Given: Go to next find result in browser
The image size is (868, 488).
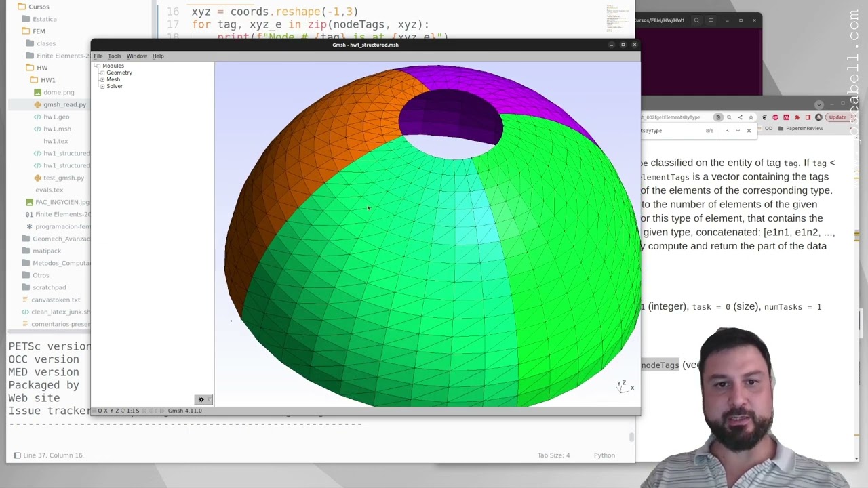Looking at the screenshot, I should point(738,131).
